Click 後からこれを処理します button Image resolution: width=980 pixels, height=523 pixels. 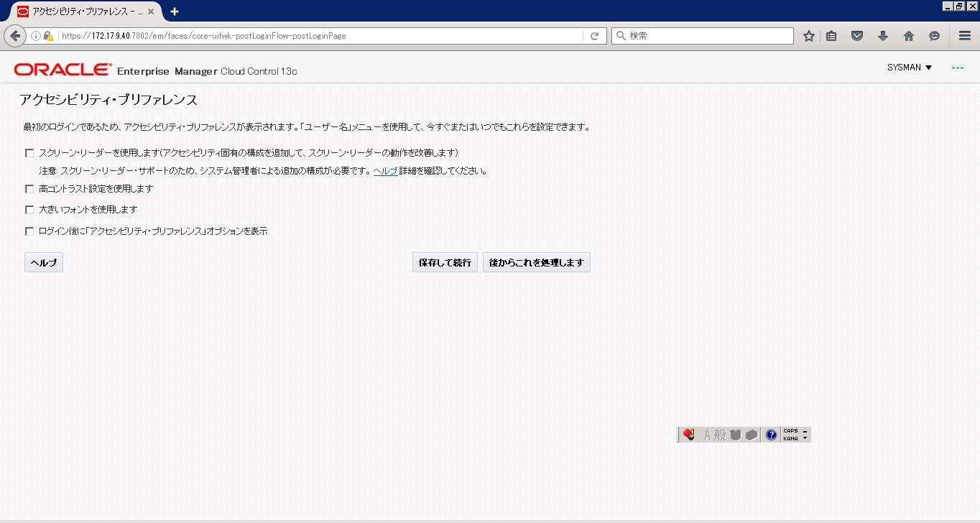tap(537, 262)
